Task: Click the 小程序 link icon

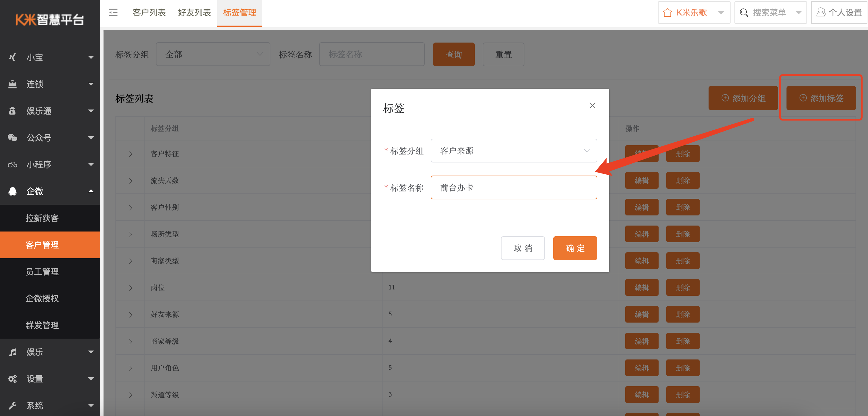Action: click(x=12, y=165)
